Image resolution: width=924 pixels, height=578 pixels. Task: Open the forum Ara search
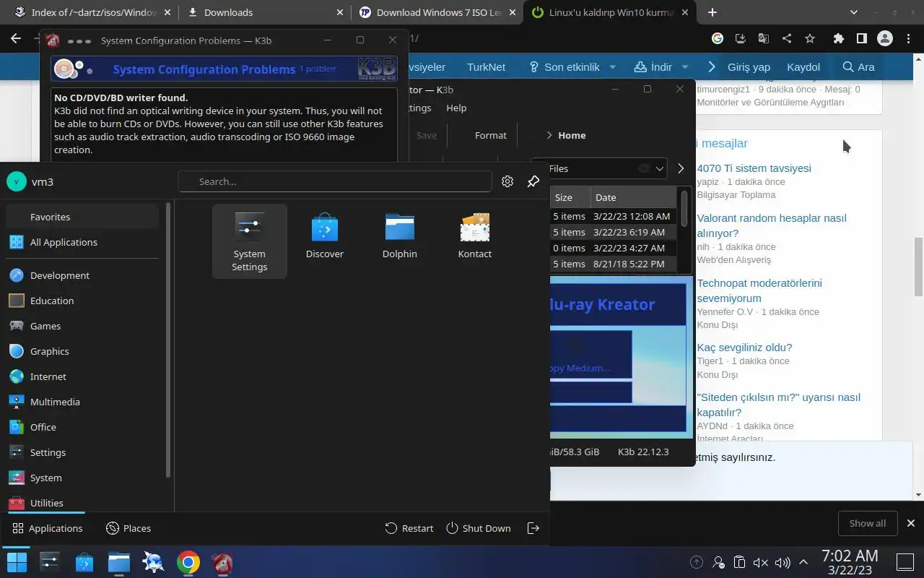pos(858,66)
